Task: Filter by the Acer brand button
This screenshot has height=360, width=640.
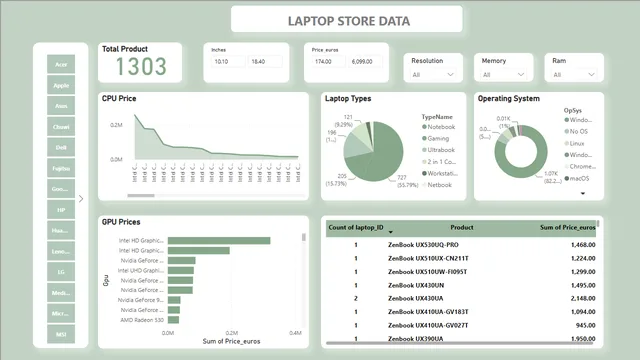Action: click(61, 64)
